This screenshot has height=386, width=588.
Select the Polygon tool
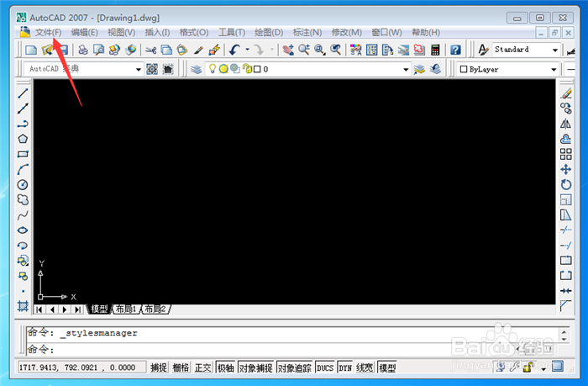(23, 139)
